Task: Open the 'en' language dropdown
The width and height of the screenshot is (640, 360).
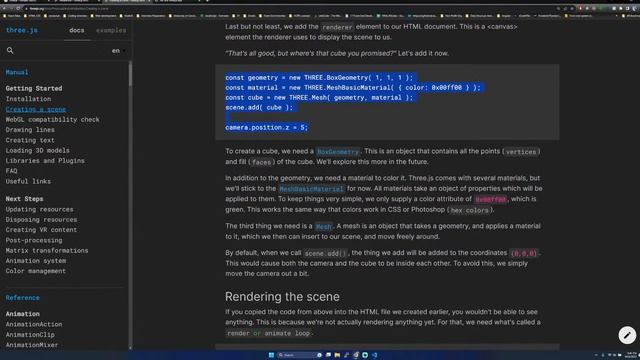Action: tap(118, 51)
